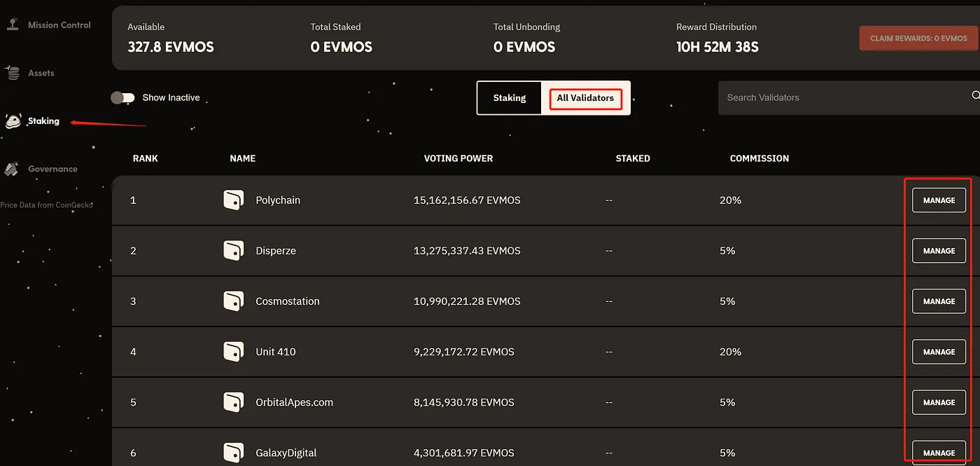Sort by VOTING POWER column header
980x466 pixels.
coord(458,158)
